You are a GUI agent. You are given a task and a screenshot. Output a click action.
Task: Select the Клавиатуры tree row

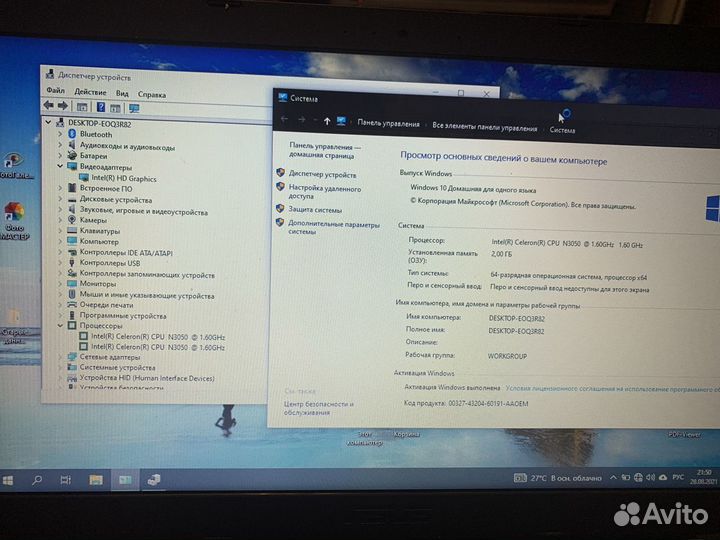click(100, 231)
